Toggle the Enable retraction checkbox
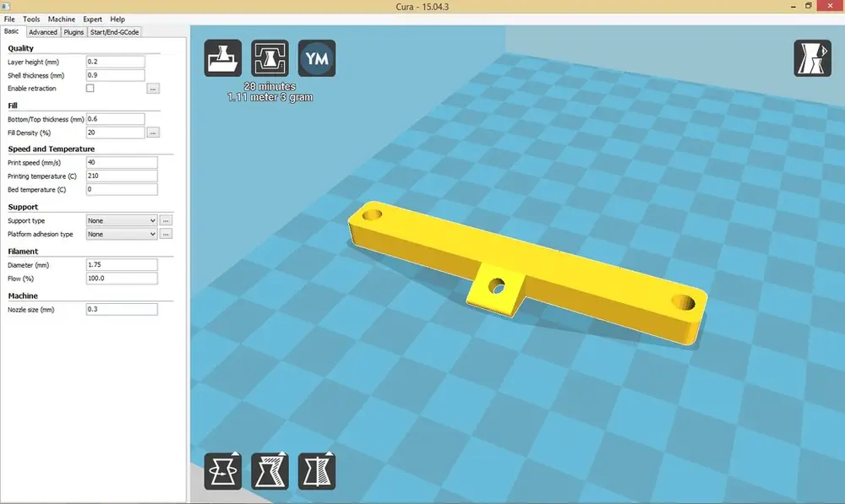The height and width of the screenshot is (504, 845). pos(90,89)
